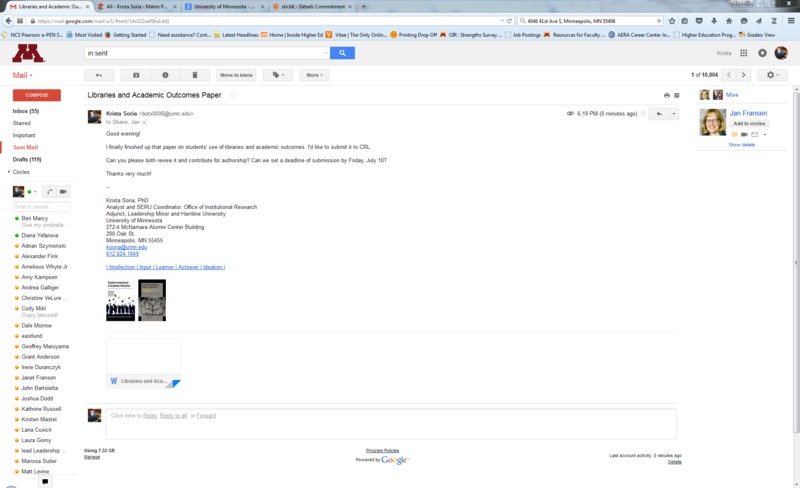Click the report spam icon
This screenshot has height=488, width=800.
point(165,75)
